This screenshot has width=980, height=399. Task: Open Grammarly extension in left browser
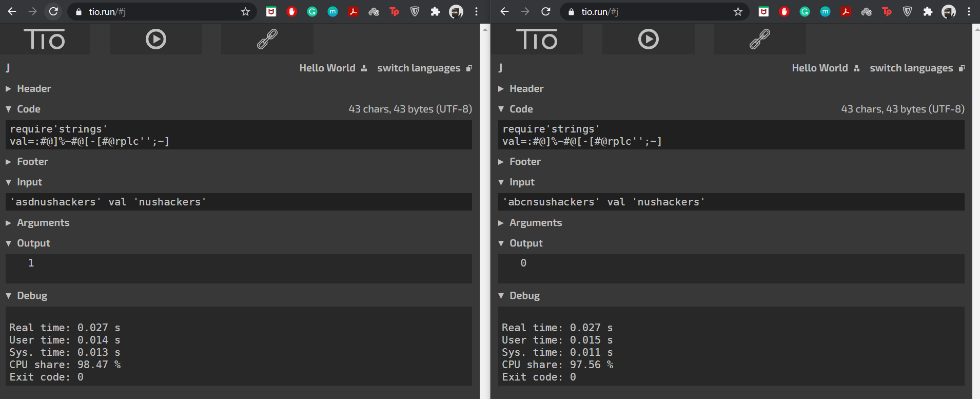pyautogui.click(x=312, y=11)
